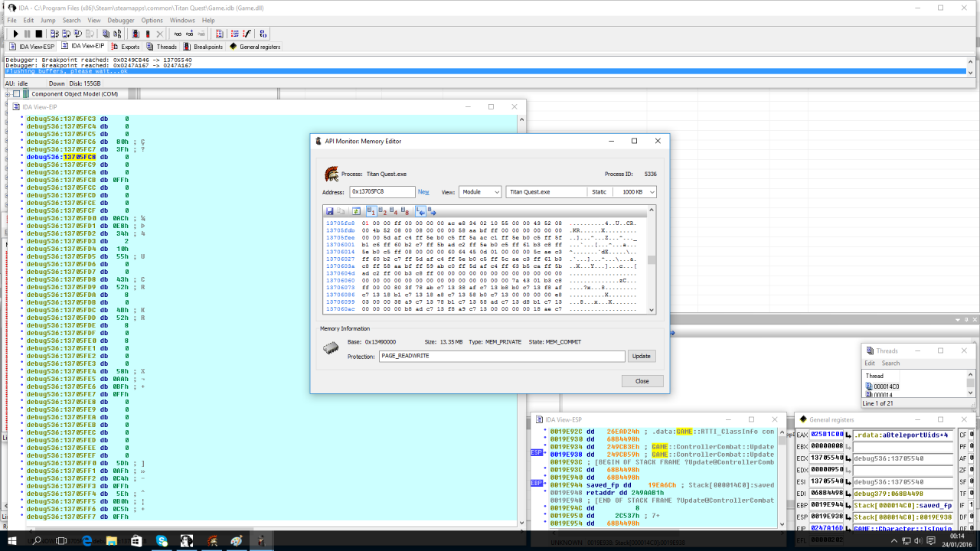Click the Step over toolbar icon
Viewport: 980px width, 551px height.
(66, 34)
